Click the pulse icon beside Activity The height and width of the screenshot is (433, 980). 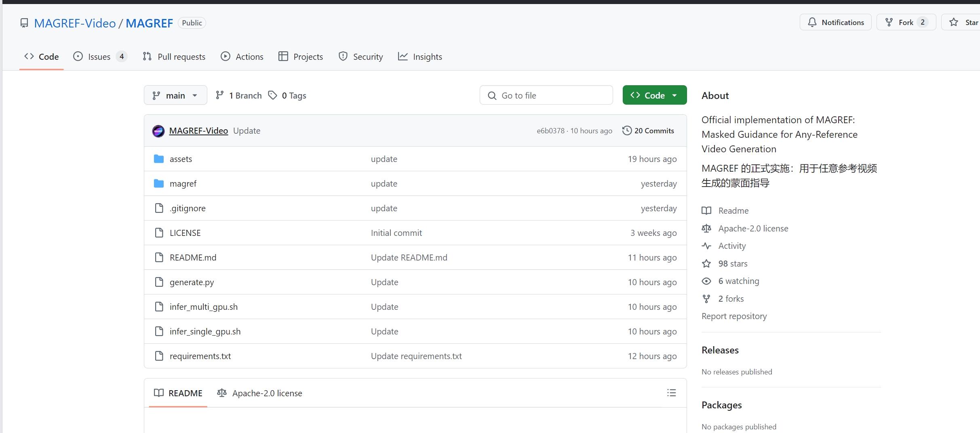tap(706, 246)
